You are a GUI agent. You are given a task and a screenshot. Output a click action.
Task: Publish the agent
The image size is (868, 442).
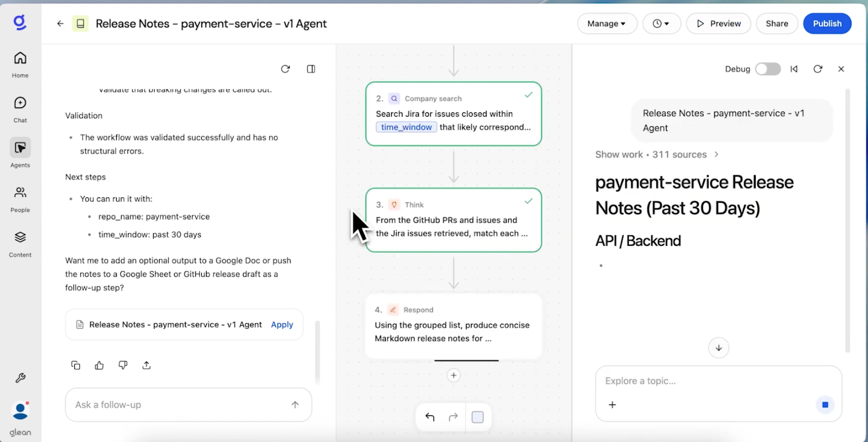827,24
